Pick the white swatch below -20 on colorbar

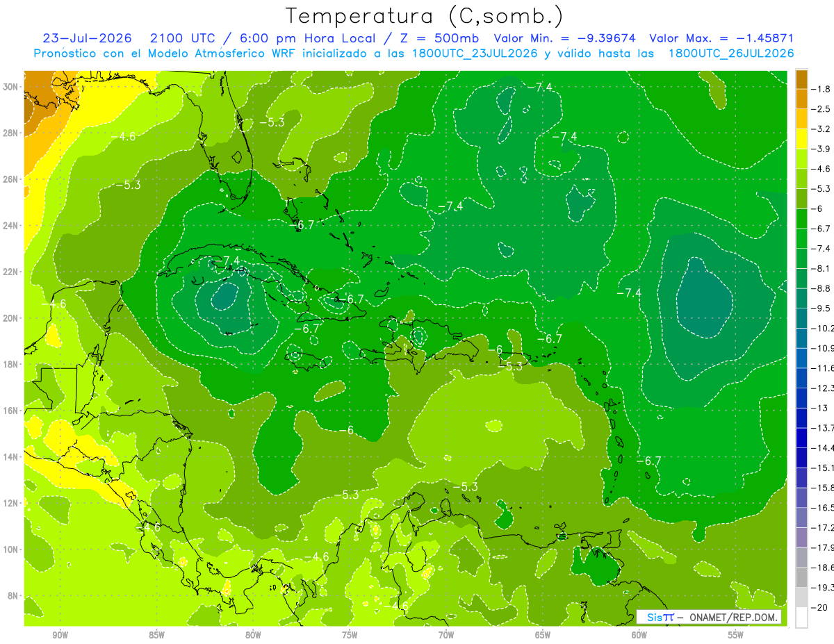(x=801, y=617)
